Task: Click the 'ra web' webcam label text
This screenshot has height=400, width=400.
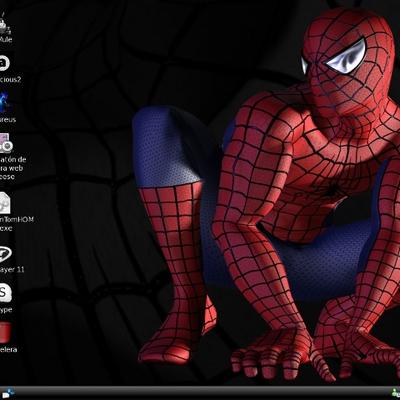Action: (x=11, y=168)
